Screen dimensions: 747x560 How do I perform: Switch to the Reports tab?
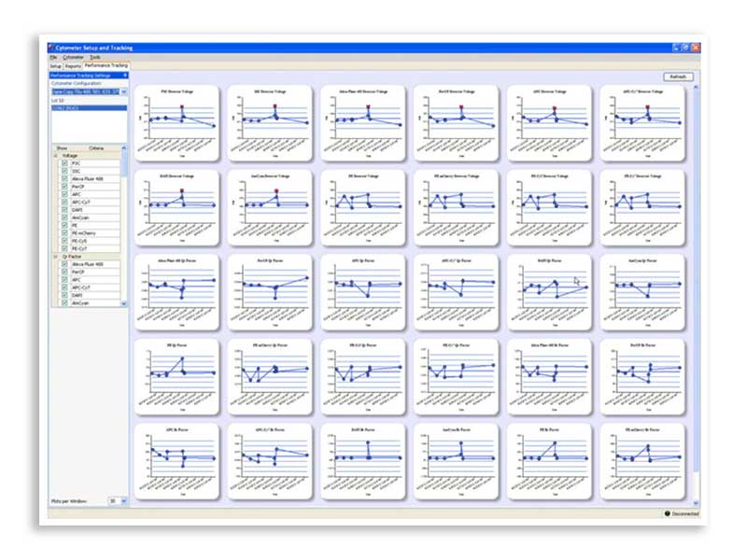point(73,66)
